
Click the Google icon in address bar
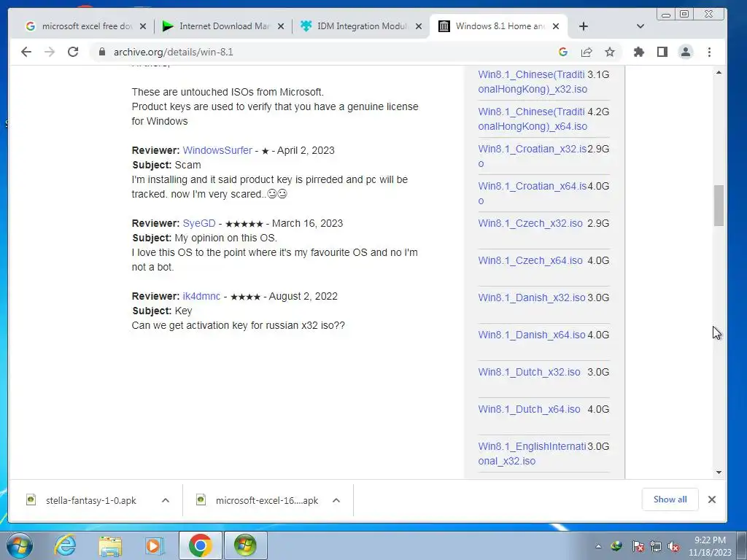click(563, 52)
